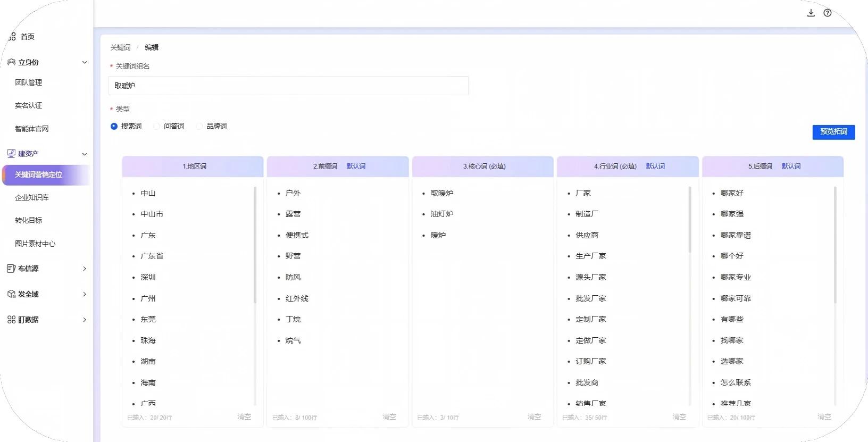Screen dimensions: 868x442
Task: Select the 品牌词 radio button
Action: click(x=199, y=126)
